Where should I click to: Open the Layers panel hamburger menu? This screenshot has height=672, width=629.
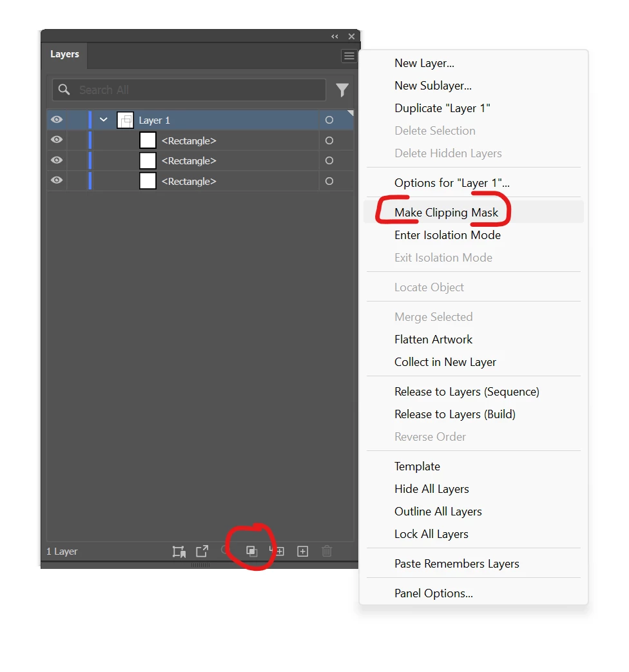pyautogui.click(x=349, y=55)
